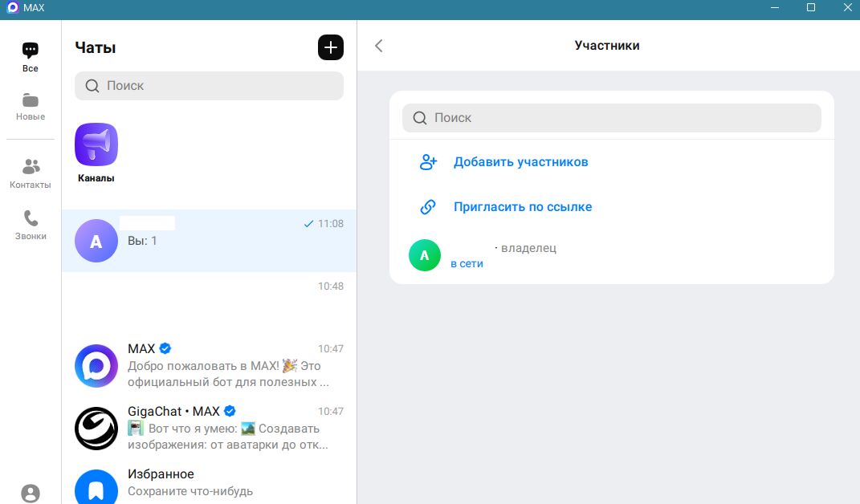This screenshot has width=860, height=504.
Task: Click the GigaChat avatar icon
Action: click(96, 429)
